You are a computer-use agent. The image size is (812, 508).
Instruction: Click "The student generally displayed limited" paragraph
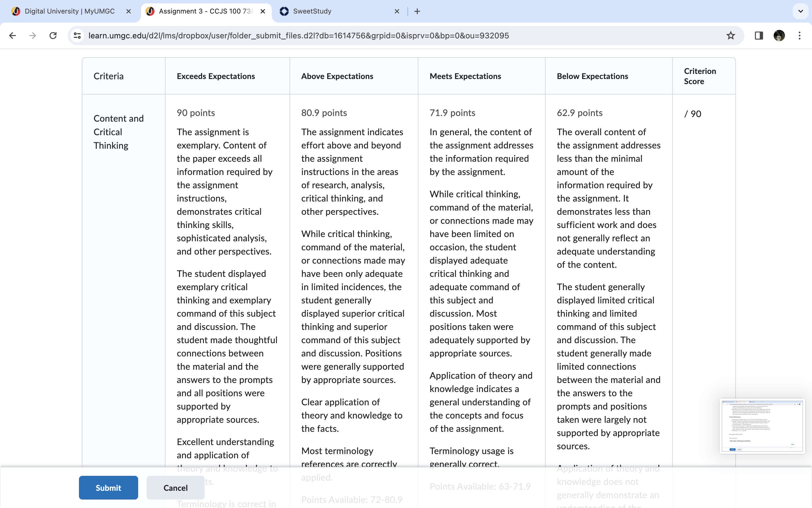pos(608,366)
